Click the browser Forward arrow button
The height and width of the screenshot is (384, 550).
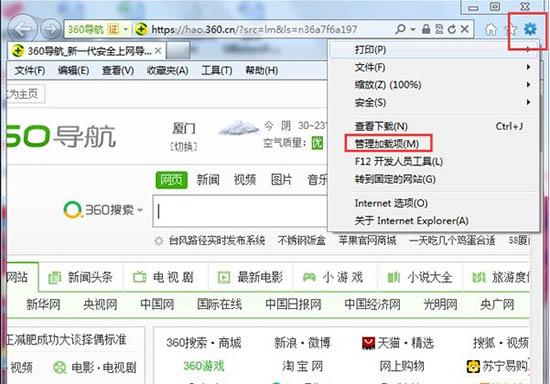point(51,29)
